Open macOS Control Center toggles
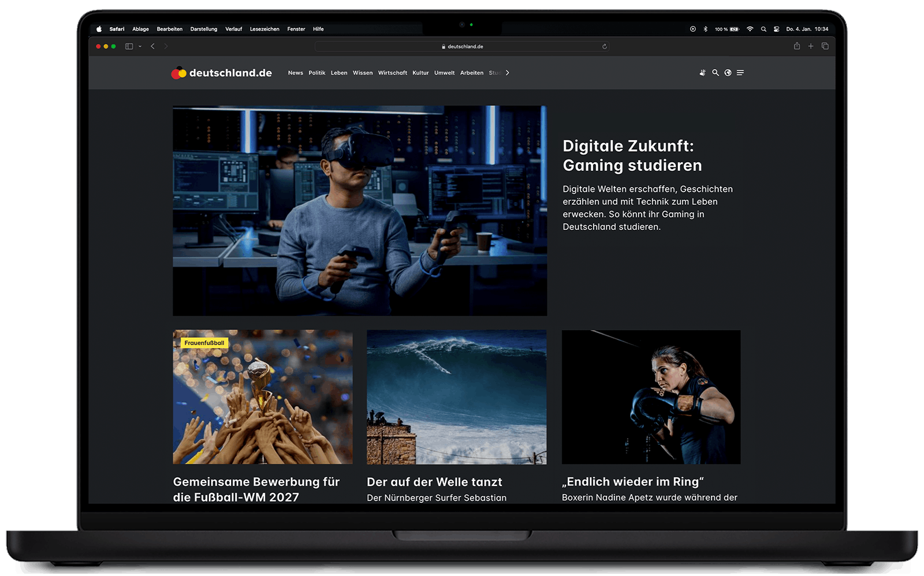The image size is (924, 576). coord(777,29)
